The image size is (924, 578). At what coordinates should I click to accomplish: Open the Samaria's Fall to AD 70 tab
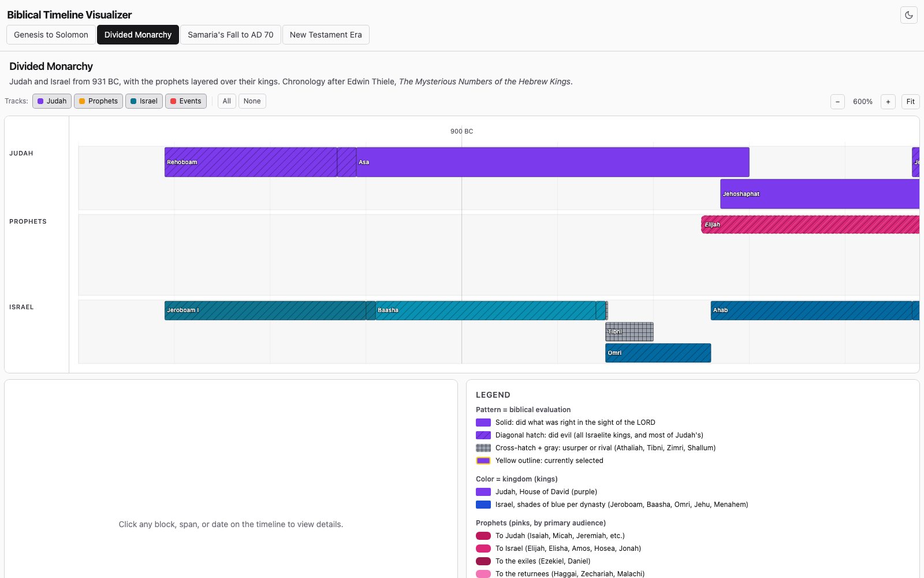tap(230, 35)
